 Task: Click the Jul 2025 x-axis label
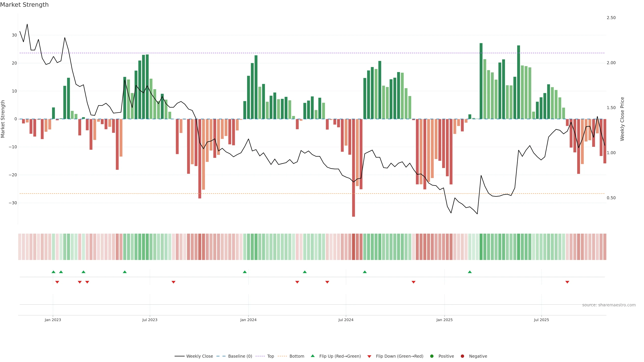(x=541, y=320)
